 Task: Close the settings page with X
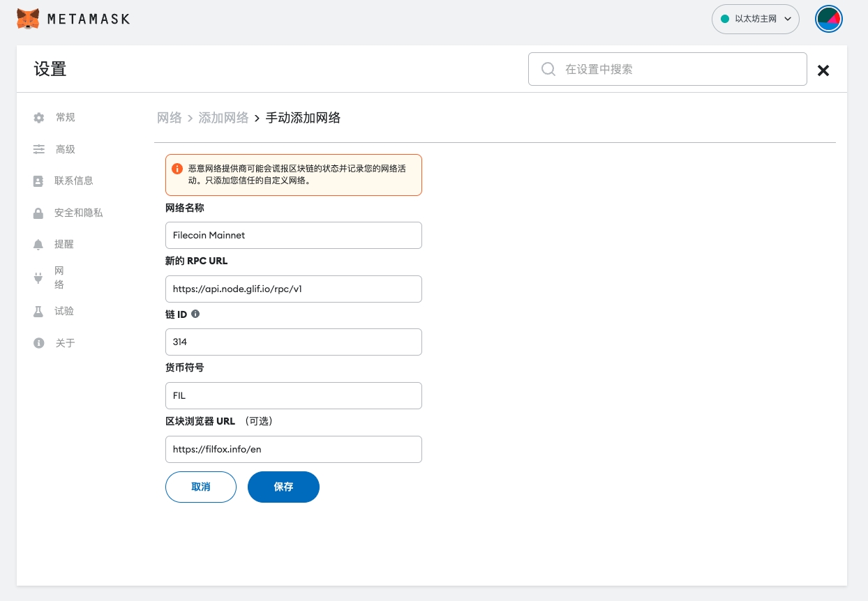pos(823,70)
